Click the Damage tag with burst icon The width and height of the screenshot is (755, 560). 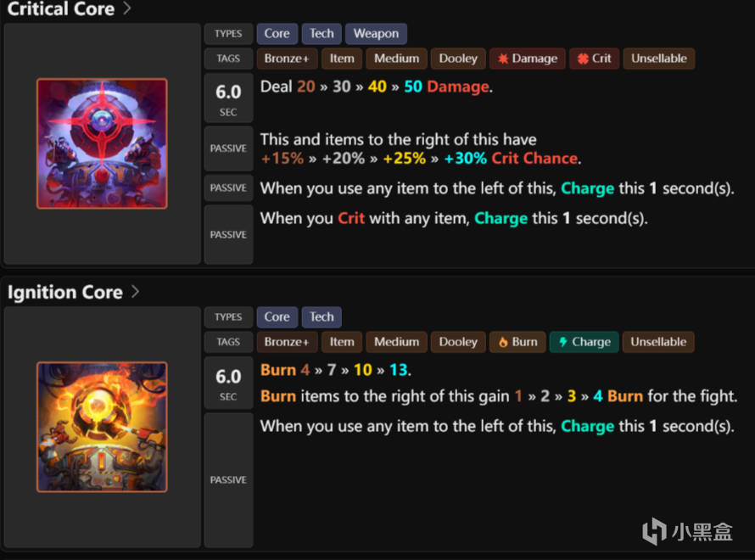coord(528,59)
